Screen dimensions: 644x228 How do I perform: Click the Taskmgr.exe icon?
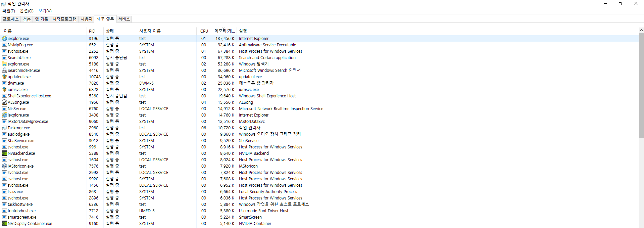click(4, 128)
